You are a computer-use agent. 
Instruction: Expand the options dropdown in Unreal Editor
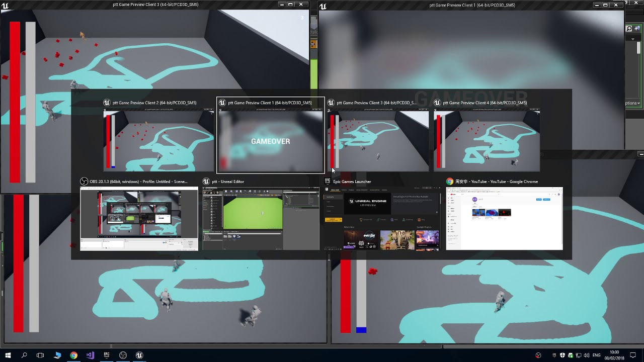[632, 103]
